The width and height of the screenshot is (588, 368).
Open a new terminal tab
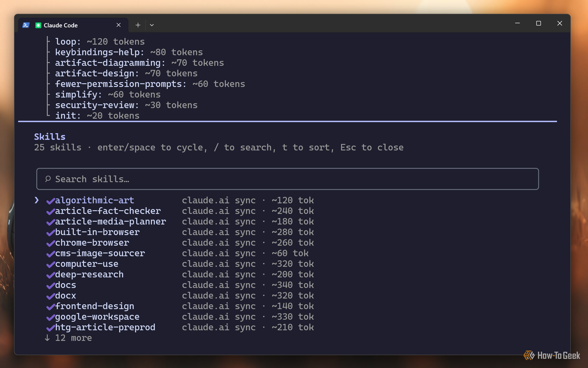tap(138, 25)
